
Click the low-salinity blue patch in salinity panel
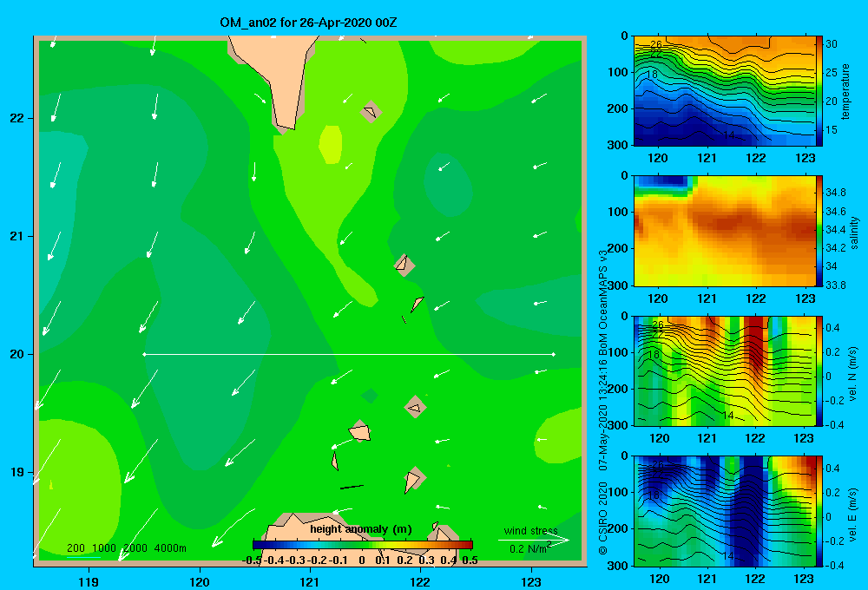[661, 180]
